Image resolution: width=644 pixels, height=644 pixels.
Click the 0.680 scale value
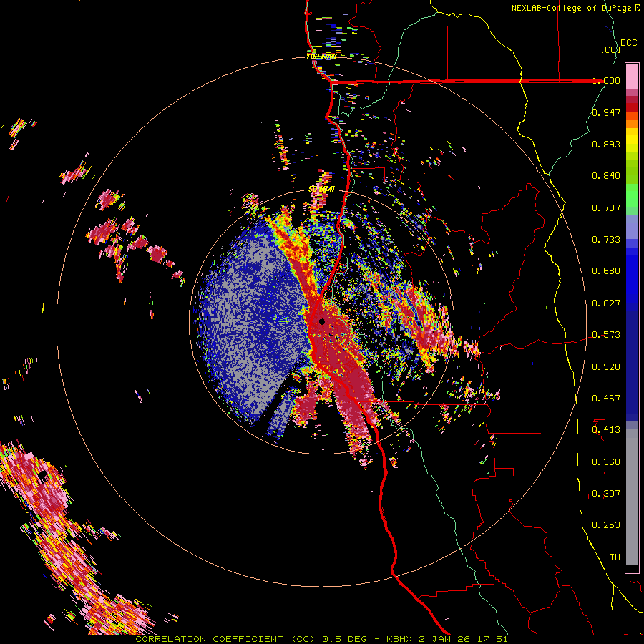pyautogui.click(x=606, y=271)
